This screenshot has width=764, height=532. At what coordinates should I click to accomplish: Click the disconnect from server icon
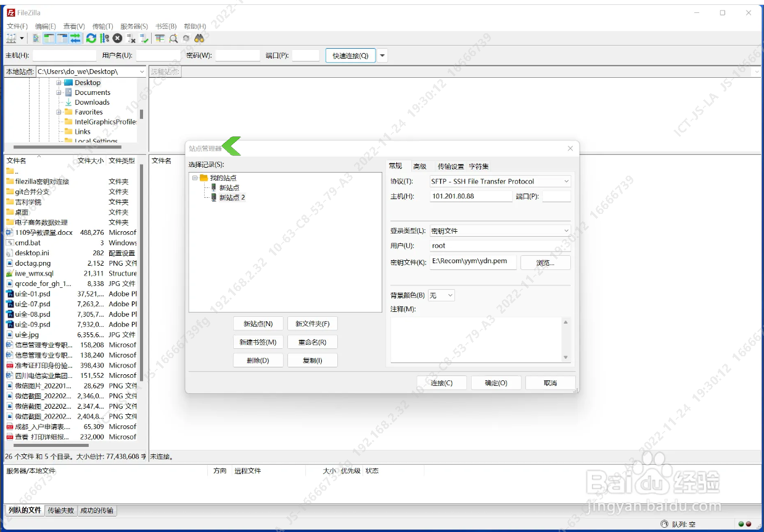tap(131, 38)
